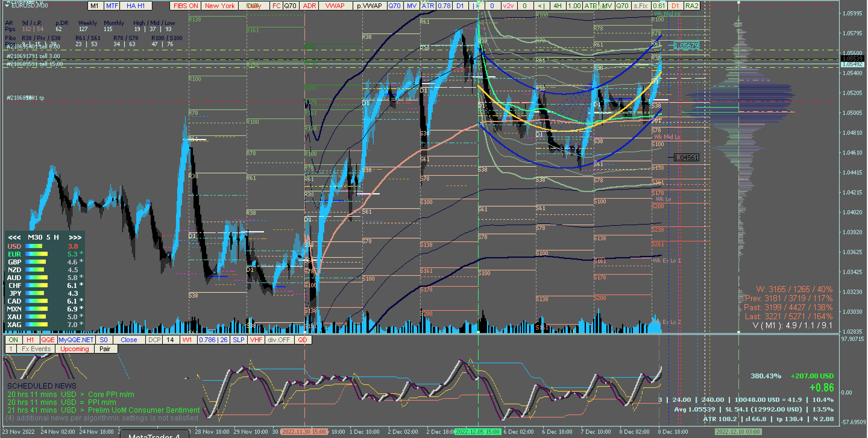Click the USD strength color bar
868x438 pixels.
click(x=34, y=246)
